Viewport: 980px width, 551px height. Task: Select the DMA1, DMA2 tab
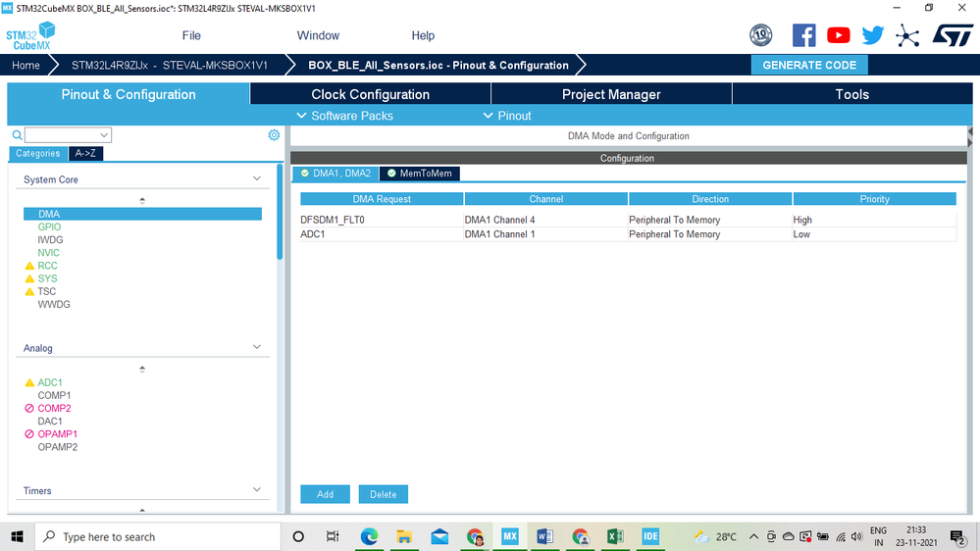click(x=335, y=174)
